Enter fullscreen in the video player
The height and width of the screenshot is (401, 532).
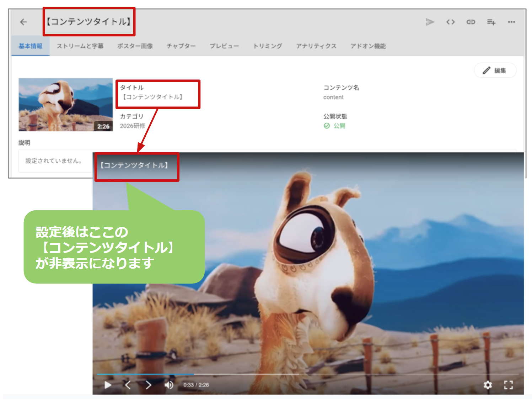click(x=509, y=385)
